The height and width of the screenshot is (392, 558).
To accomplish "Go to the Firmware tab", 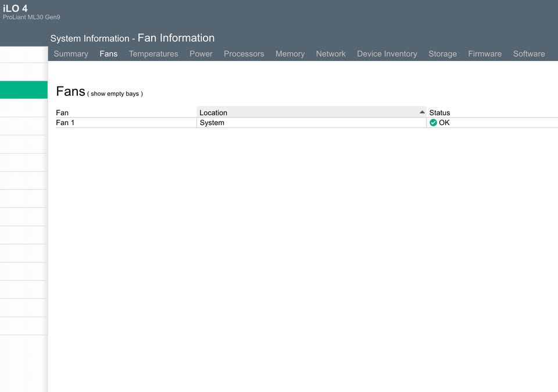I will [x=485, y=53].
